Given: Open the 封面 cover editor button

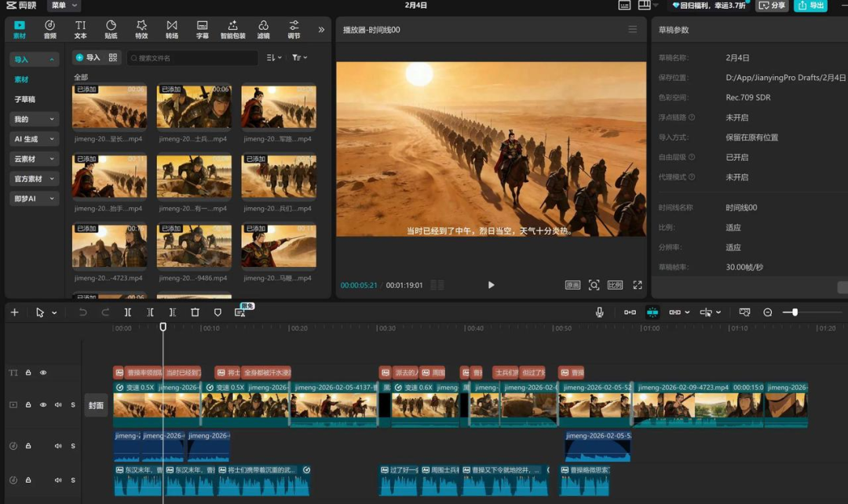Looking at the screenshot, I should pyautogui.click(x=96, y=405).
